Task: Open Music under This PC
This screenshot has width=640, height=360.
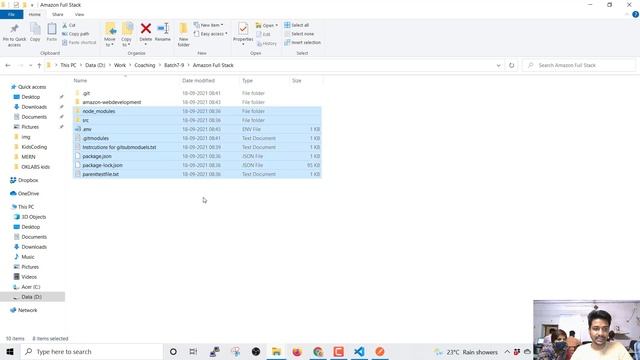Action: 28,257
